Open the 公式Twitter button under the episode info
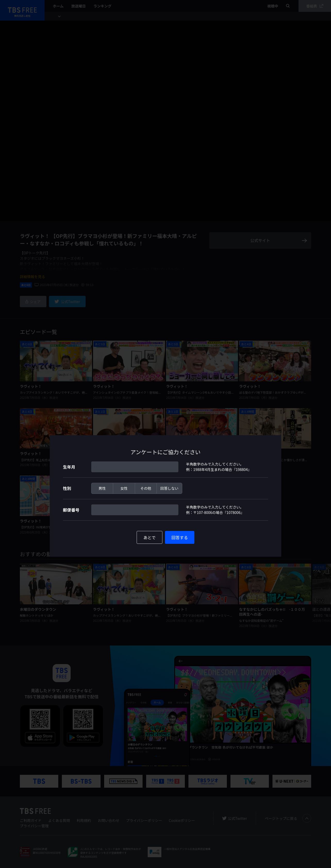The height and width of the screenshot is (868, 331). tap(67, 302)
